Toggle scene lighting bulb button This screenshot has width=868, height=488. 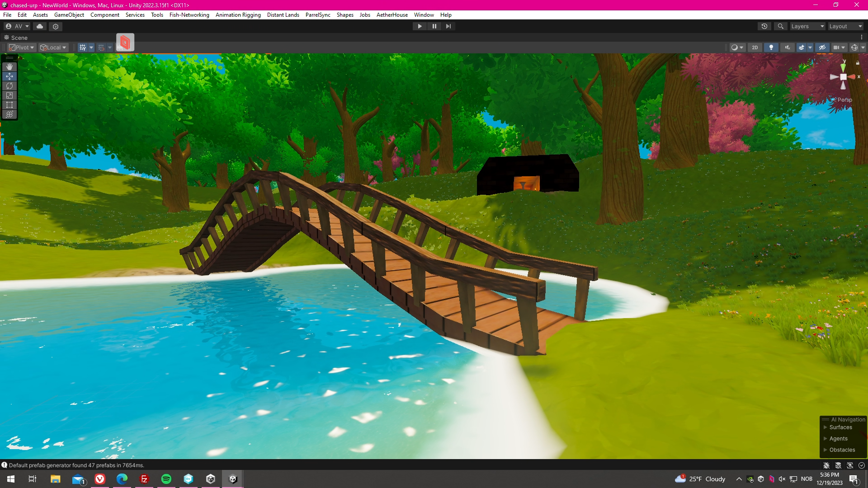pos(771,47)
